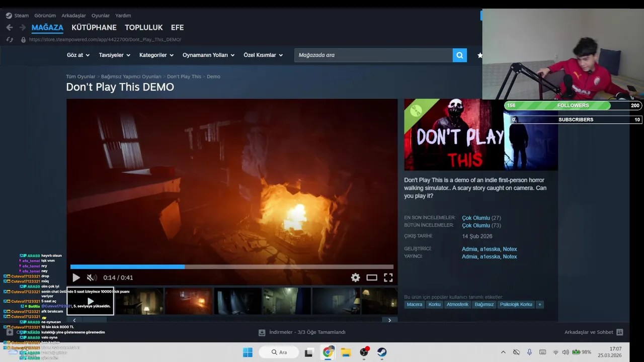Open İndirmeler downloads status

click(302, 332)
